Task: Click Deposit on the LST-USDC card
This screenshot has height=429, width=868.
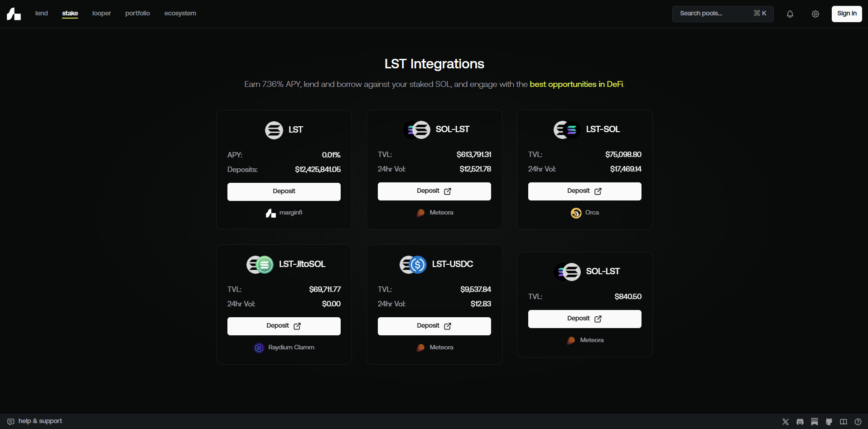Action: coord(434,326)
